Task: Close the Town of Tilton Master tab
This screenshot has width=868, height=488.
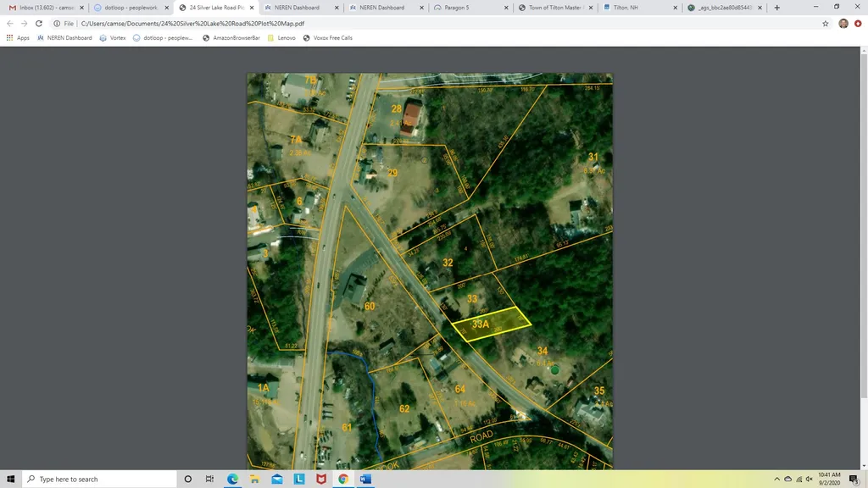Action: 591,8
